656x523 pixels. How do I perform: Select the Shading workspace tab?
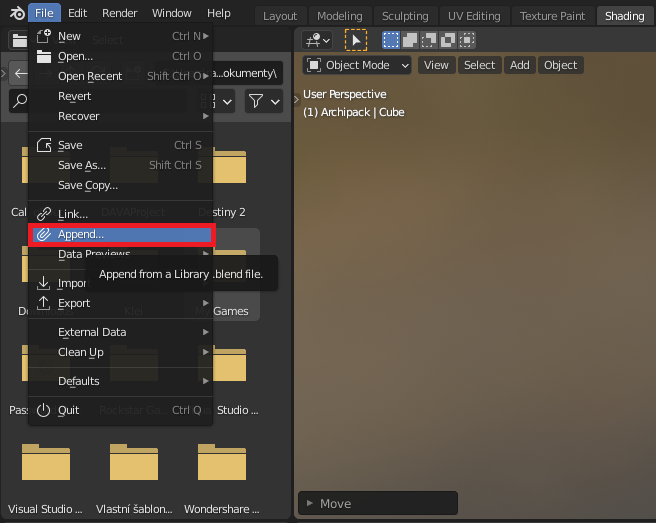625,16
